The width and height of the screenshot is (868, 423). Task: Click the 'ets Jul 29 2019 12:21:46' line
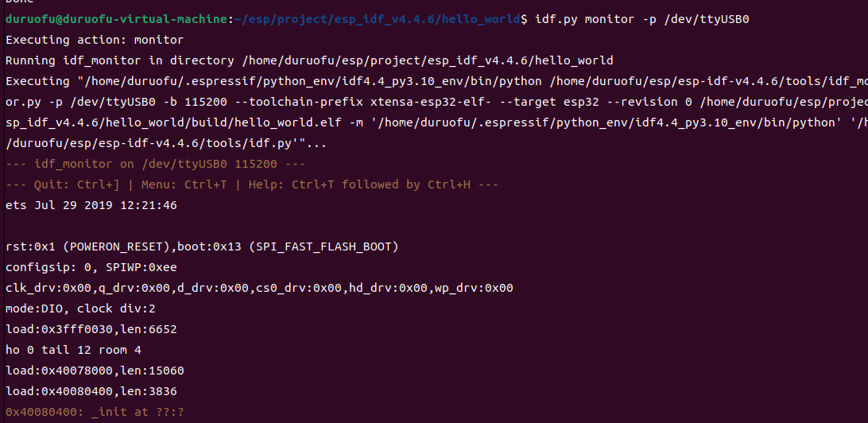91,205
